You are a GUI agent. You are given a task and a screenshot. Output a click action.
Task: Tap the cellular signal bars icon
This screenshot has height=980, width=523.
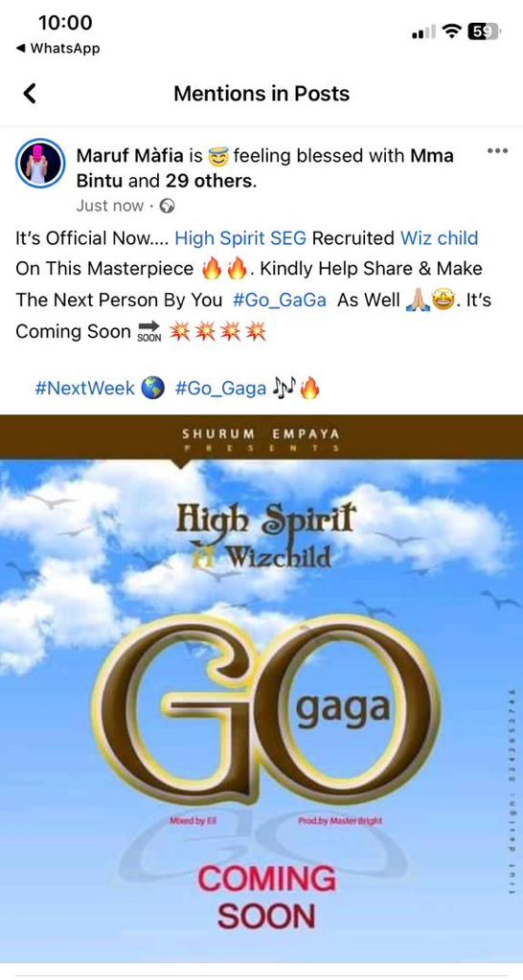click(423, 32)
